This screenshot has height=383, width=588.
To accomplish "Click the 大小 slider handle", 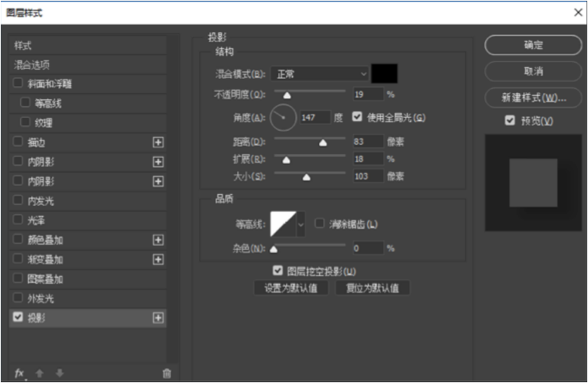I will pyautogui.click(x=307, y=177).
